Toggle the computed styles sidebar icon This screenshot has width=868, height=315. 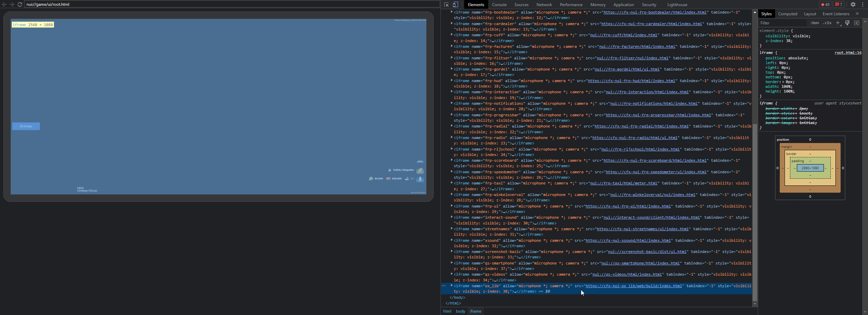[856, 23]
